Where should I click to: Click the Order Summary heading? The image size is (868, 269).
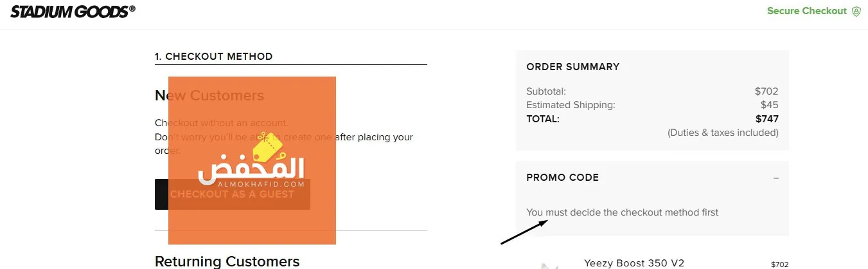click(x=573, y=66)
